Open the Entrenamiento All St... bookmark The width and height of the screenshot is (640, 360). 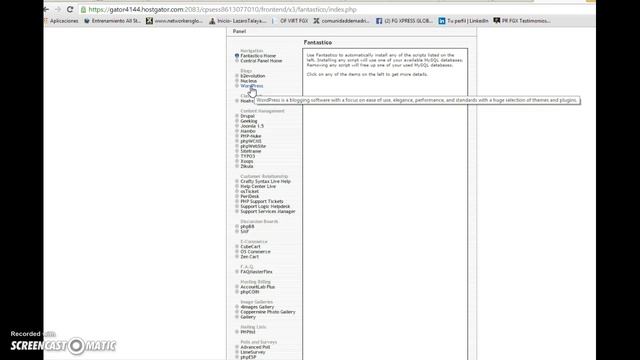pyautogui.click(x=112, y=21)
